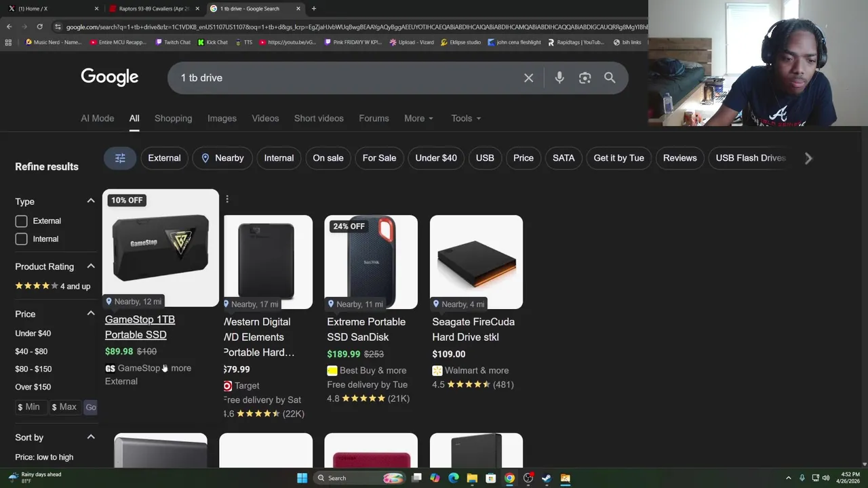Open options menu for GameStop SSD card
This screenshot has width=868, height=488.
(x=227, y=199)
